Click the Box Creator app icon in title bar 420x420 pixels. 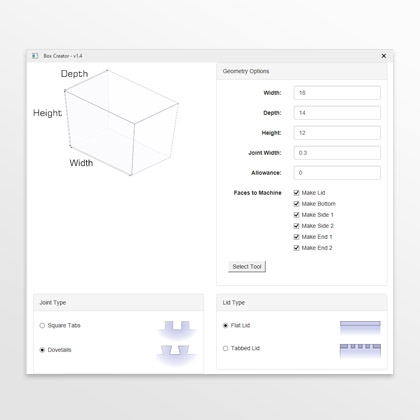click(35, 56)
